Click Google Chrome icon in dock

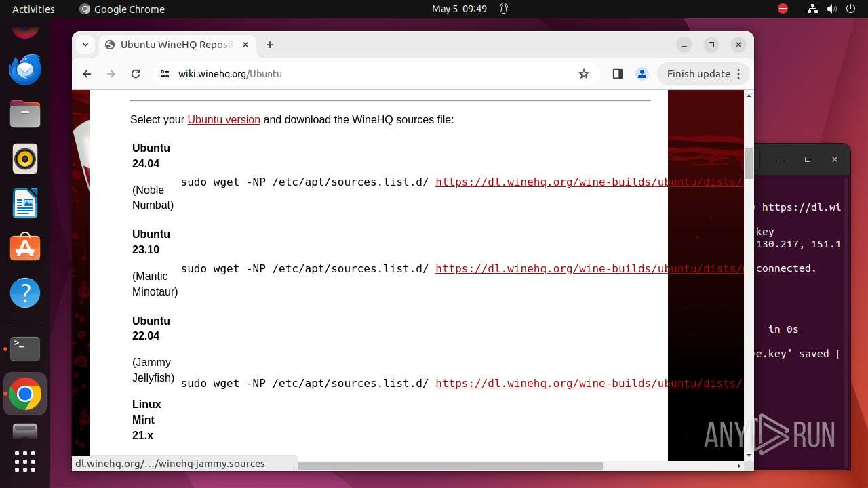pyautogui.click(x=25, y=394)
